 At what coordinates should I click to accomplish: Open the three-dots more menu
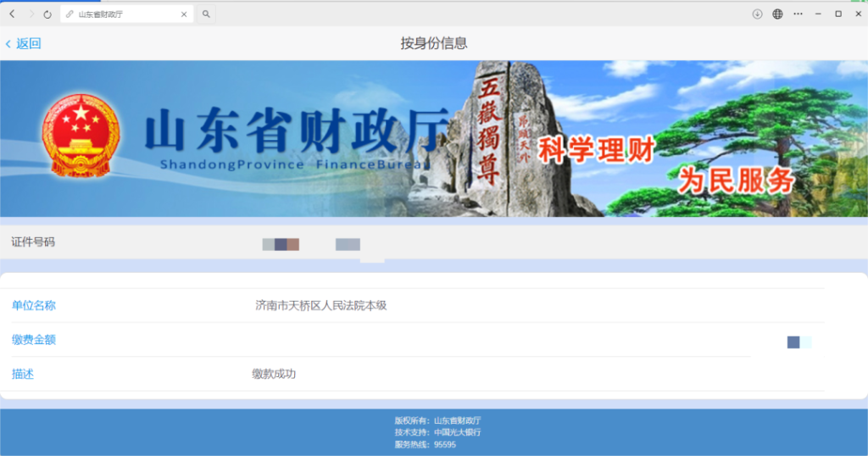point(798,14)
